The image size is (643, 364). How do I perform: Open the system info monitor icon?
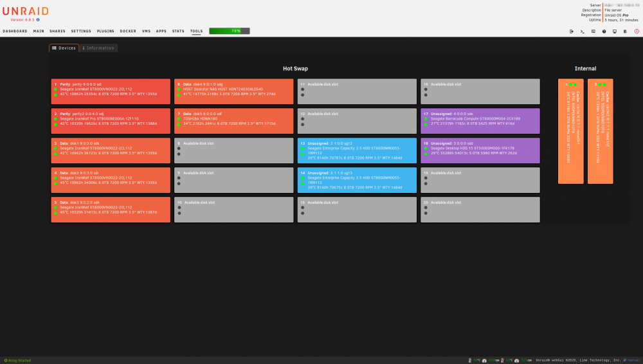point(615,31)
